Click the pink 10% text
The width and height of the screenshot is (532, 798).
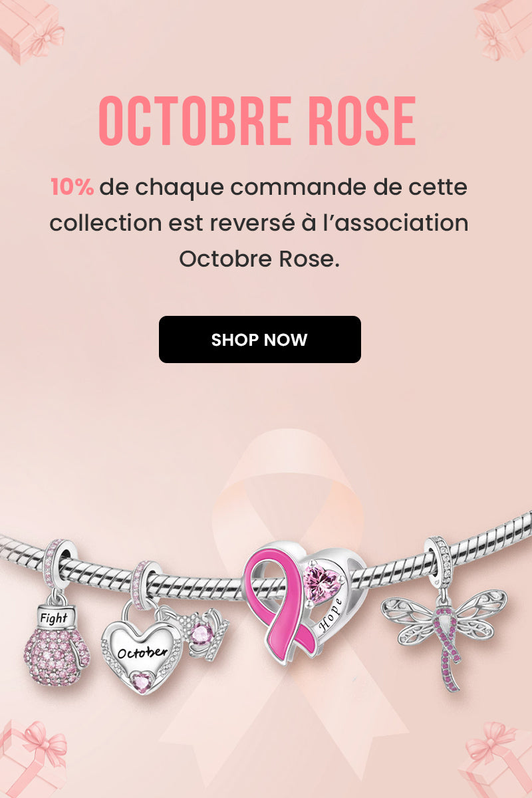(72, 188)
